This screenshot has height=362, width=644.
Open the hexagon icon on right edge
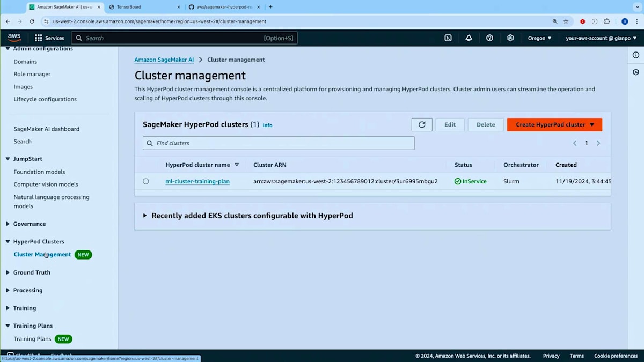click(x=636, y=72)
